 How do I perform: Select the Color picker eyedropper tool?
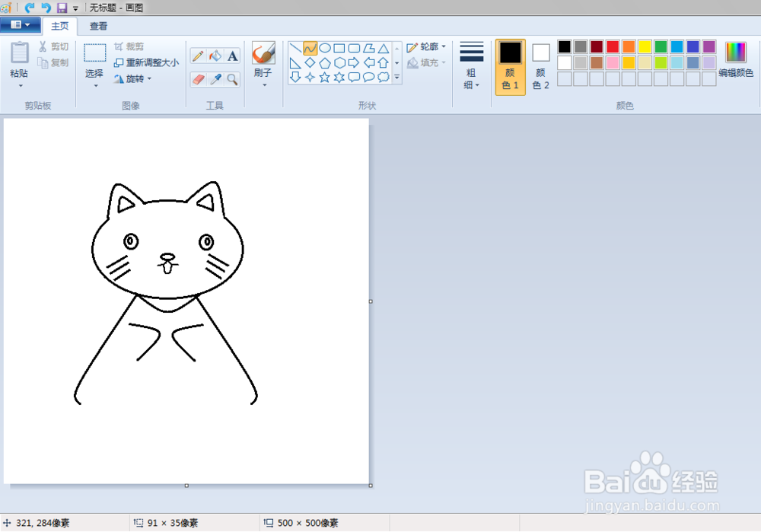(x=215, y=79)
